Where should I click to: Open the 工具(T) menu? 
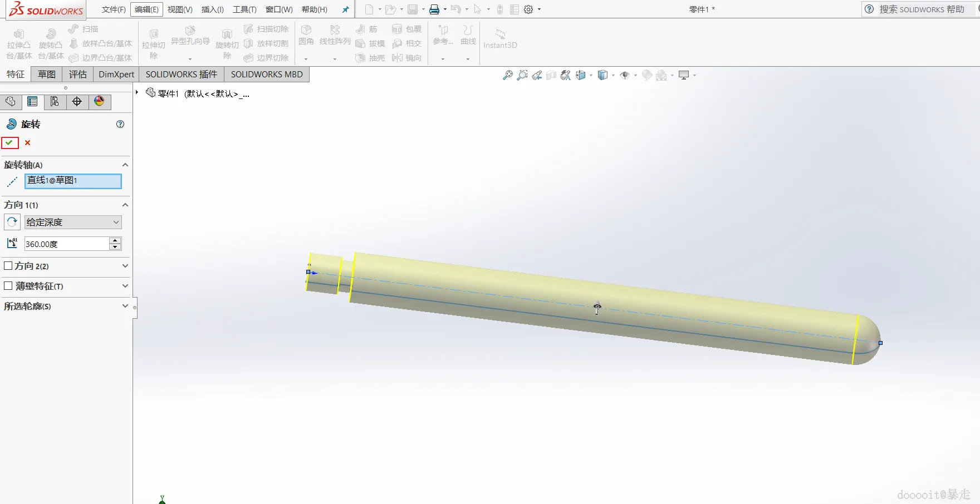pos(244,9)
